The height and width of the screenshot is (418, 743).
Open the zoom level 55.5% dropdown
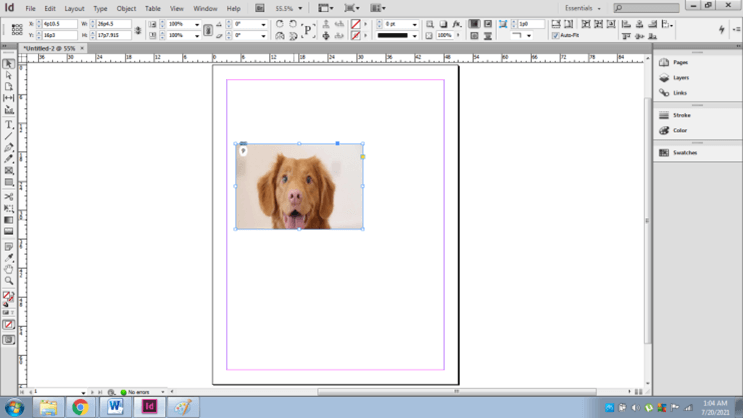tap(300, 8)
